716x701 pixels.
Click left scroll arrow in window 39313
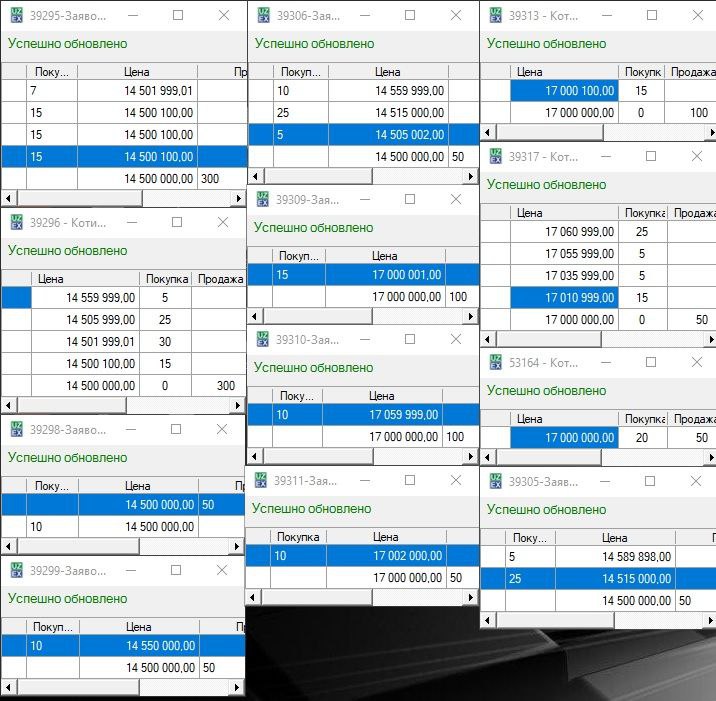pos(487,132)
